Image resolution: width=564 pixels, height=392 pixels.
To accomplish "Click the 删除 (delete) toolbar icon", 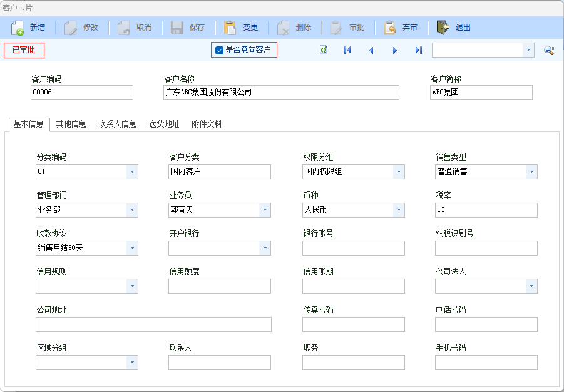I will pos(284,28).
